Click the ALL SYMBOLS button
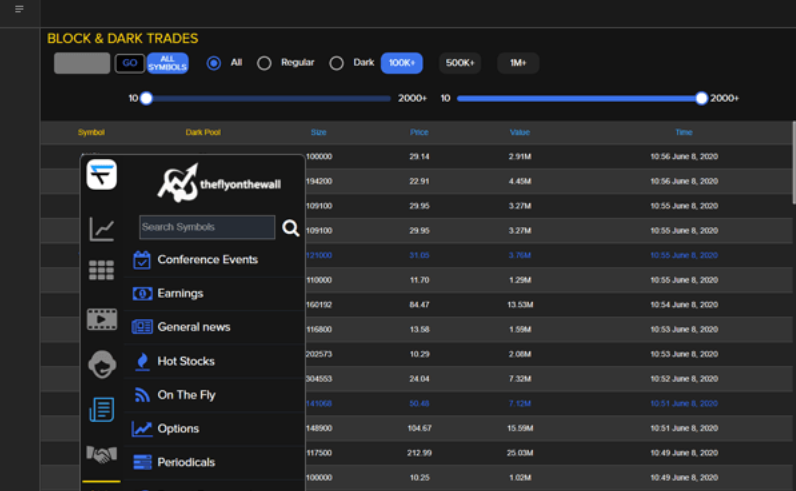Image resolution: width=796 pixels, height=491 pixels. point(167,63)
